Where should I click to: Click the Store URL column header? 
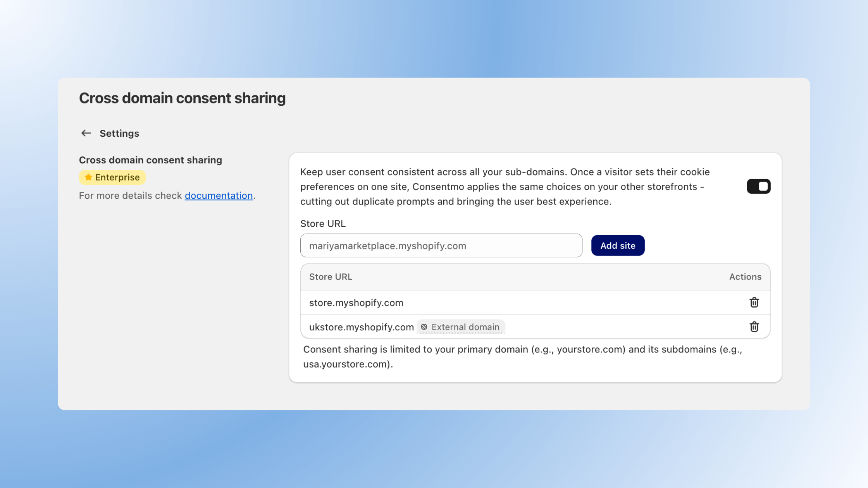point(331,277)
